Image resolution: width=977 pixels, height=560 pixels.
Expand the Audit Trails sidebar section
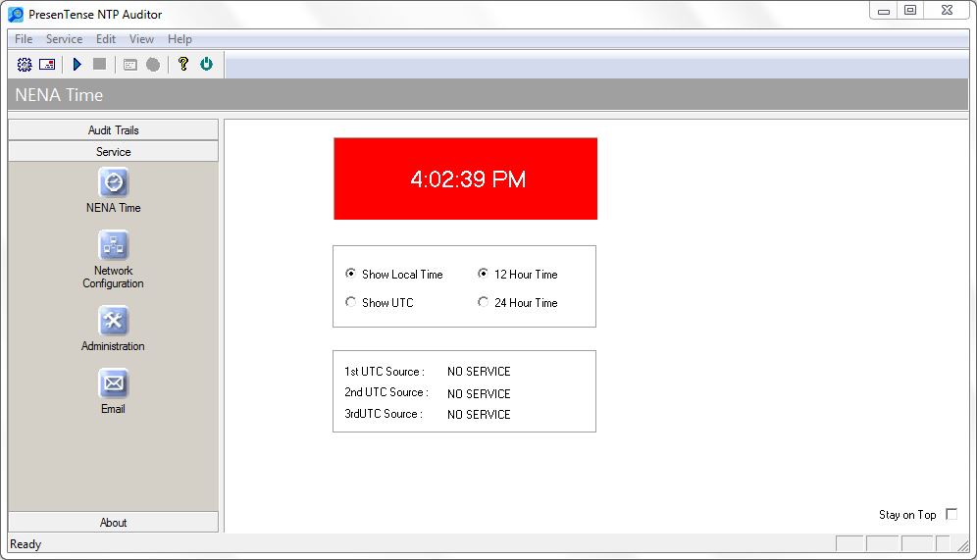tap(114, 130)
